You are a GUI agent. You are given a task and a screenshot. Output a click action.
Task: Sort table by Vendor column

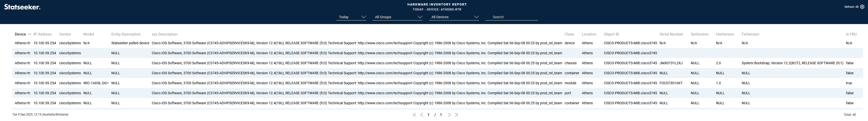pyautogui.click(x=65, y=34)
